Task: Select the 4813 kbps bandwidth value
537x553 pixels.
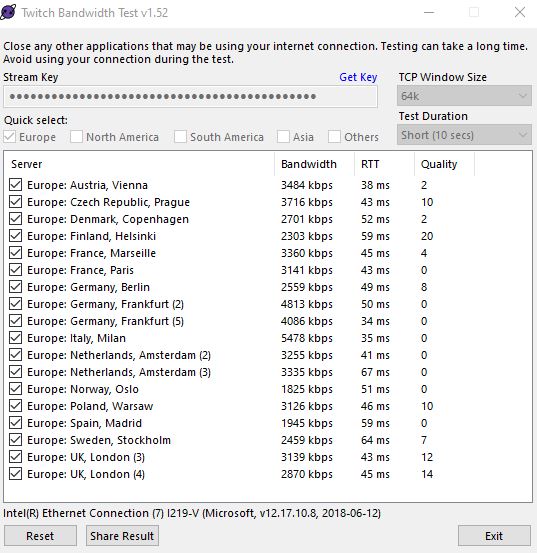Action: click(x=306, y=304)
